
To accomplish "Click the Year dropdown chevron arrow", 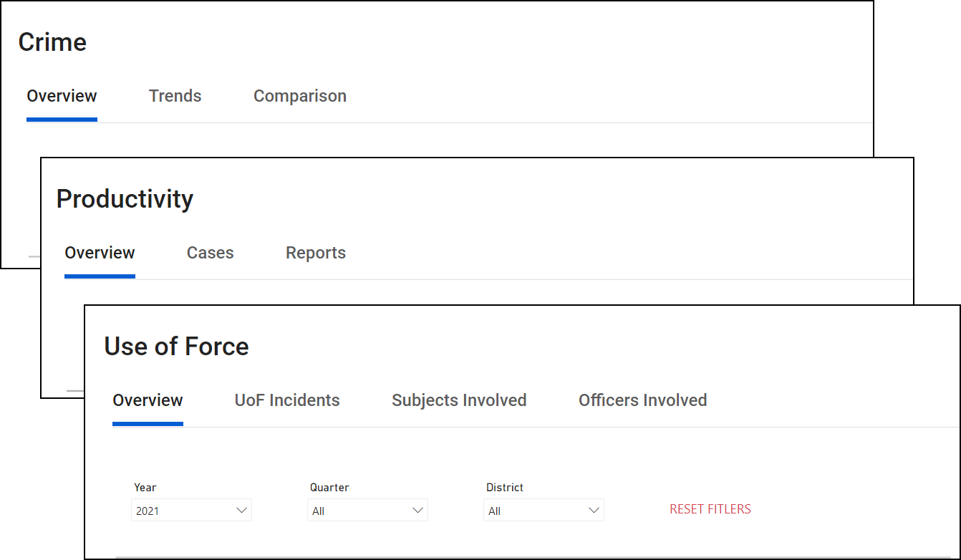I will 241,511.
